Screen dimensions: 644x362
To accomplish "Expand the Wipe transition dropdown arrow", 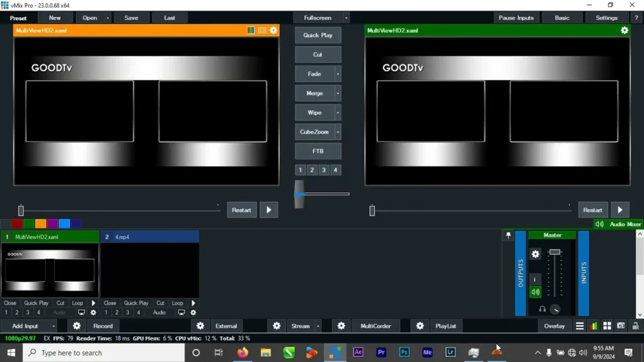I will [338, 112].
